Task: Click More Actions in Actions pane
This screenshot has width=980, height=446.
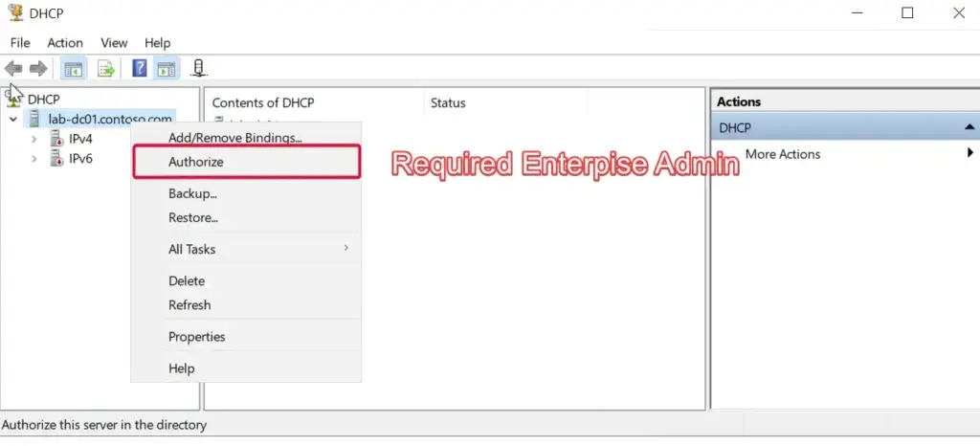Action: [782, 154]
